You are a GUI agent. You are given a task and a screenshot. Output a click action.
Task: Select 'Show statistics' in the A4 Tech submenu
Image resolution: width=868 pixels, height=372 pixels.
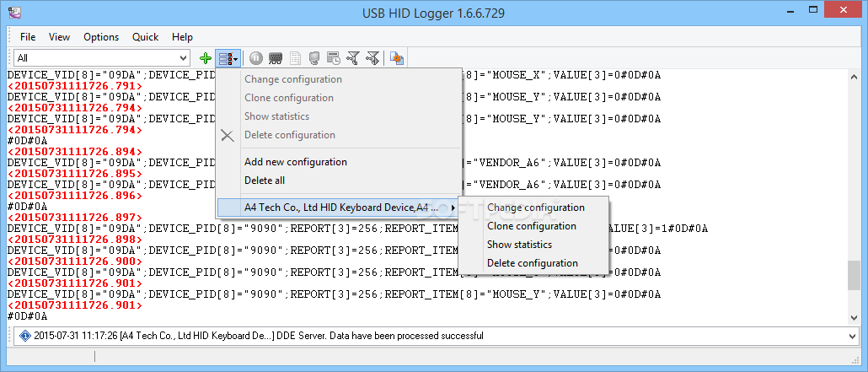click(519, 245)
